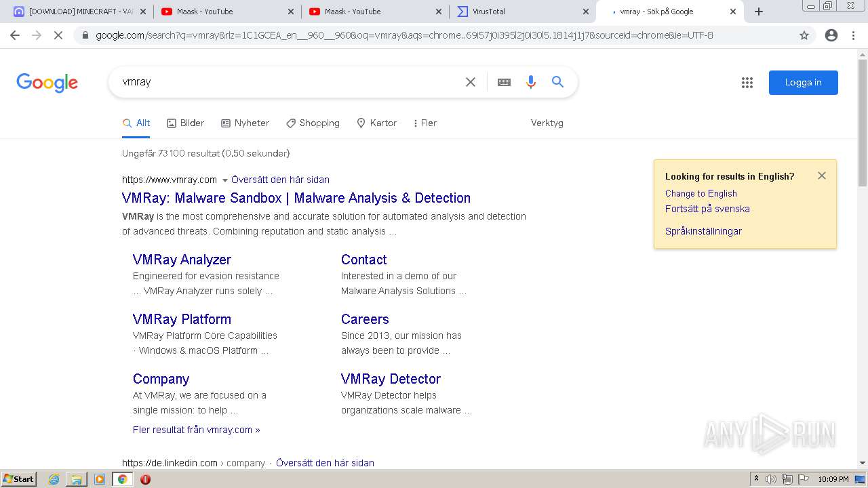
Task: Select the Allt search category
Action: [x=136, y=123]
